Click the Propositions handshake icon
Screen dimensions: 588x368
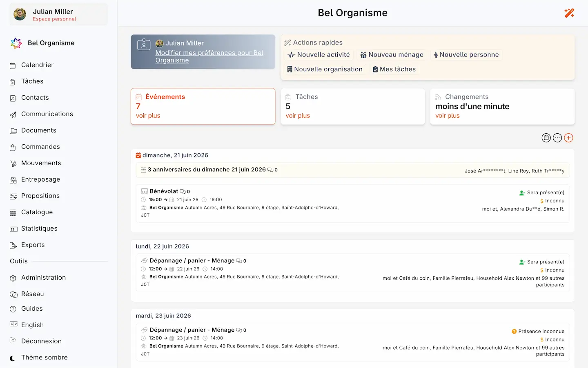[x=13, y=196]
